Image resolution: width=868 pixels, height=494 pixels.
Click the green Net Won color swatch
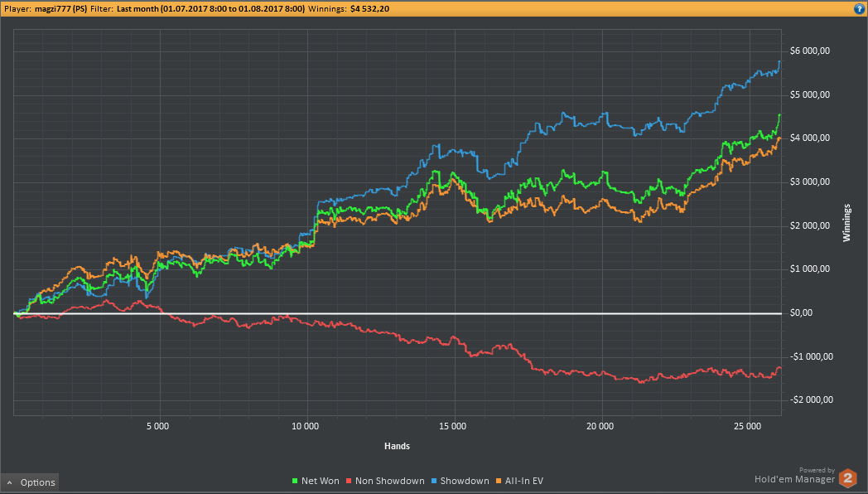(295, 482)
